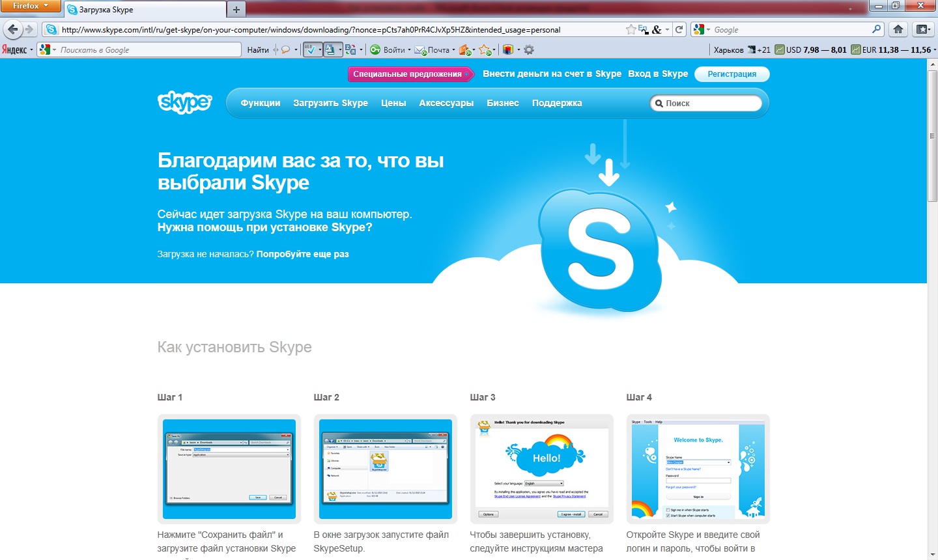Click the speech bubble icon on Yandex bar

[x=285, y=50]
